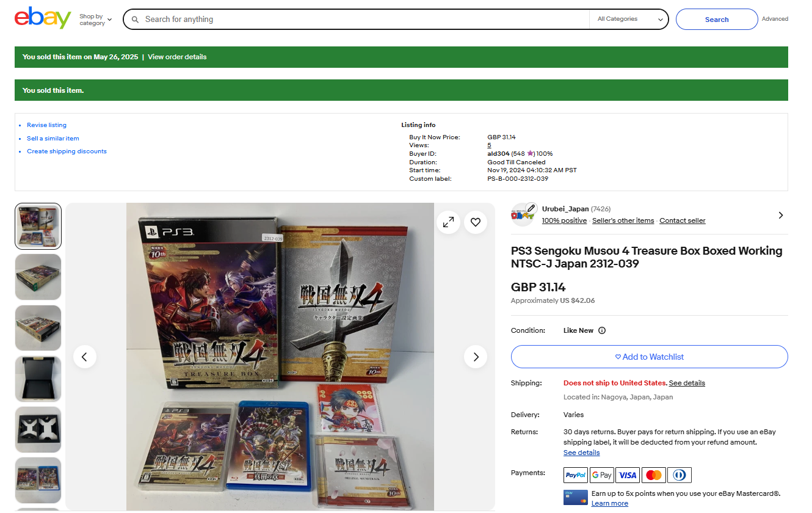Select the sixth thumbnail of game cases
The image size is (812, 513).
tap(38, 480)
